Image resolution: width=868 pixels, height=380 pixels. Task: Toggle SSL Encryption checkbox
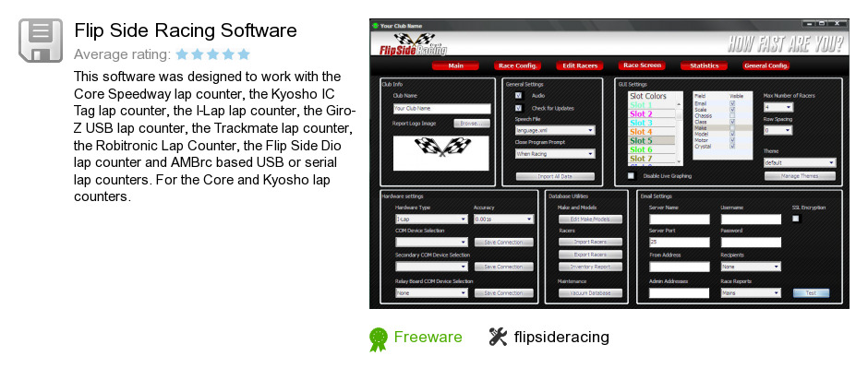click(x=796, y=219)
